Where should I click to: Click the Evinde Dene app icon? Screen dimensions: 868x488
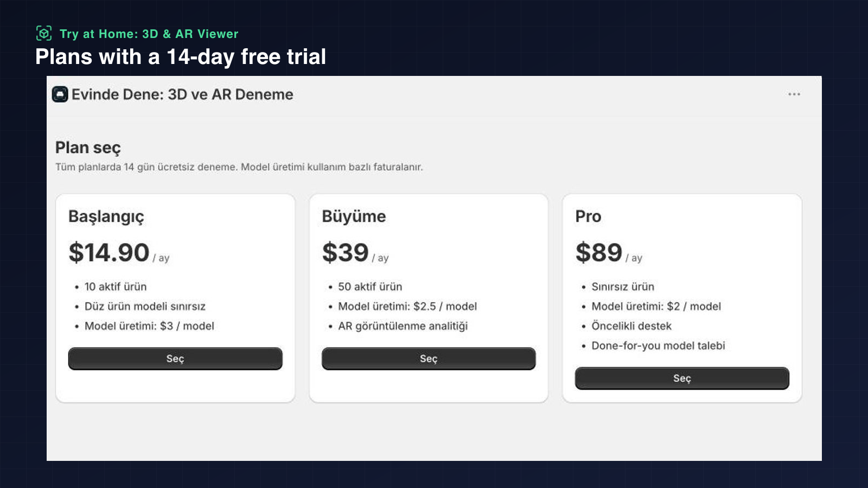point(60,94)
